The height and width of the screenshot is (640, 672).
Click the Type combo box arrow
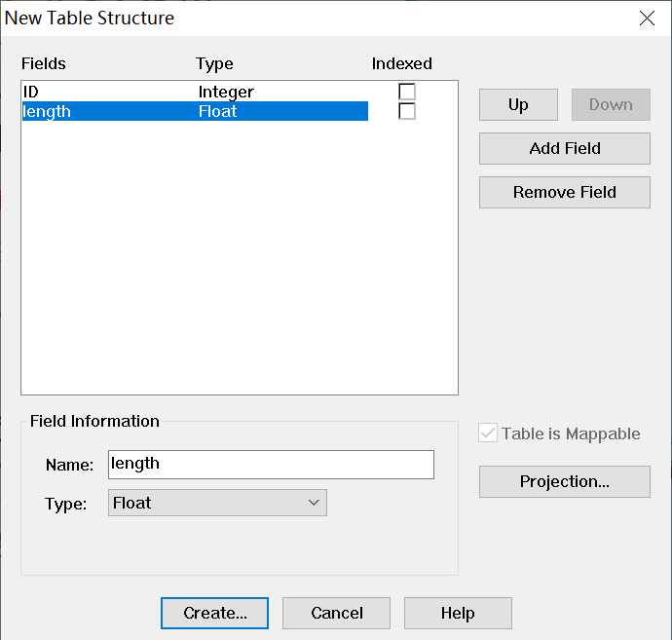coord(314,503)
